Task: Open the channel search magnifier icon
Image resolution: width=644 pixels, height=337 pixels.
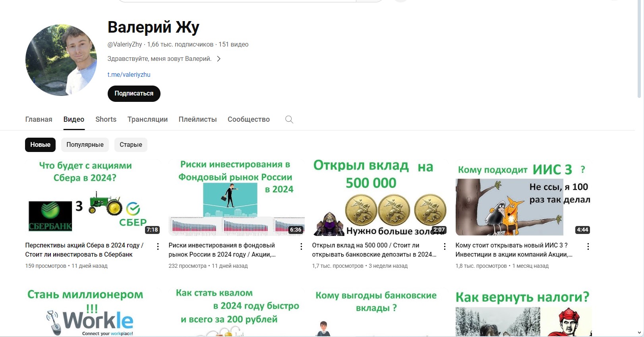Action: [289, 119]
